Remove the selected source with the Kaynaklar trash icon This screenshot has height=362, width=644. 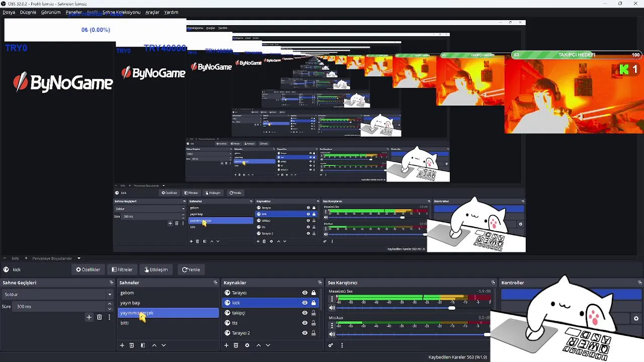pyautogui.click(x=236, y=345)
